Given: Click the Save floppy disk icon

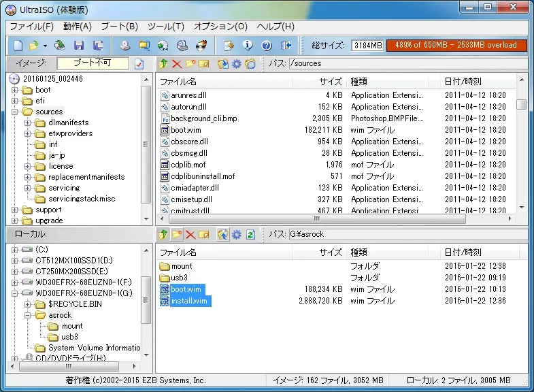Looking at the screenshot, I should click(x=79, y=46).
